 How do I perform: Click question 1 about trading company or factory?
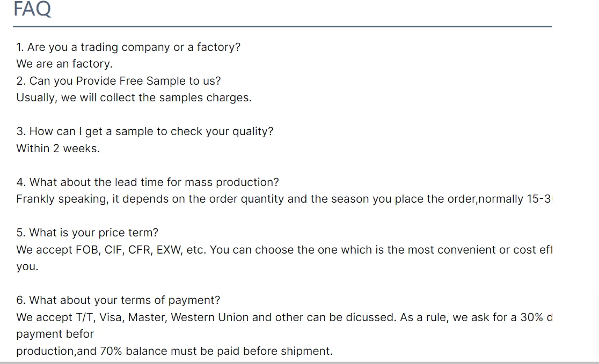click(x=128, y=47)
